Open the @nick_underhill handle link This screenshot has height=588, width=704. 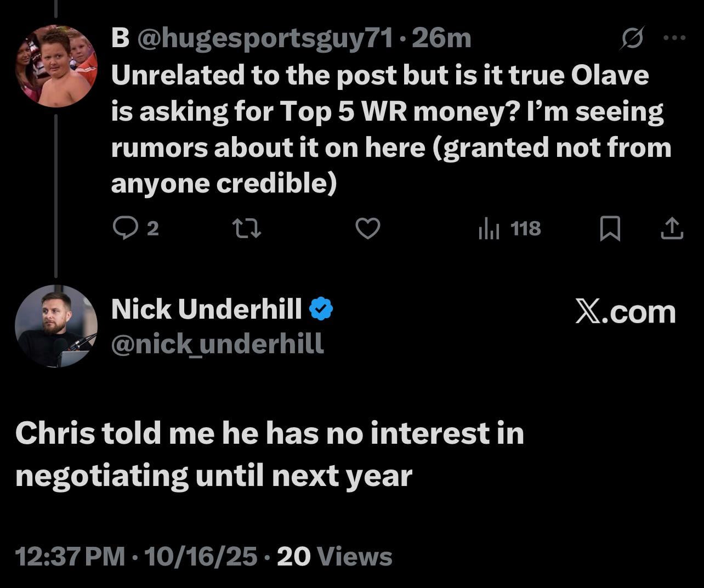[x=217, y=344]
